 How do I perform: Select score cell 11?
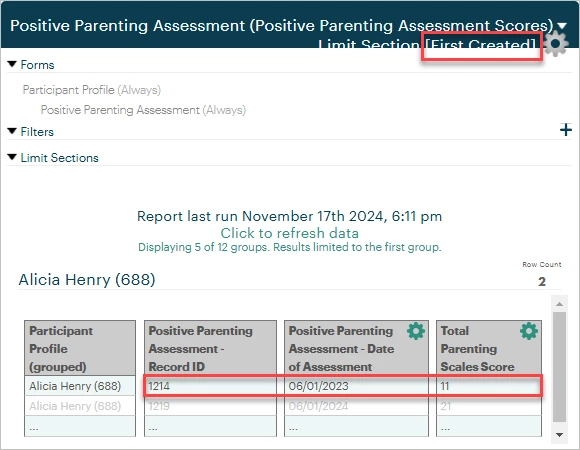click(489, 386)
